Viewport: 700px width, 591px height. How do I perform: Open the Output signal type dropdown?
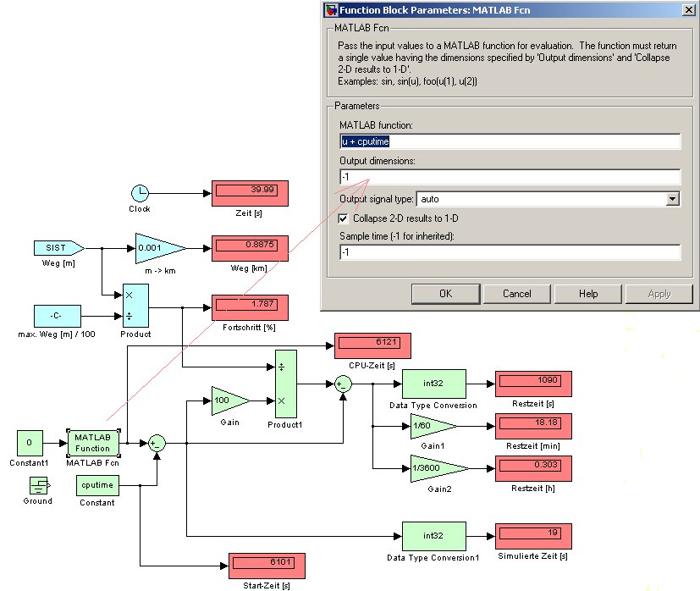point(672,199)
